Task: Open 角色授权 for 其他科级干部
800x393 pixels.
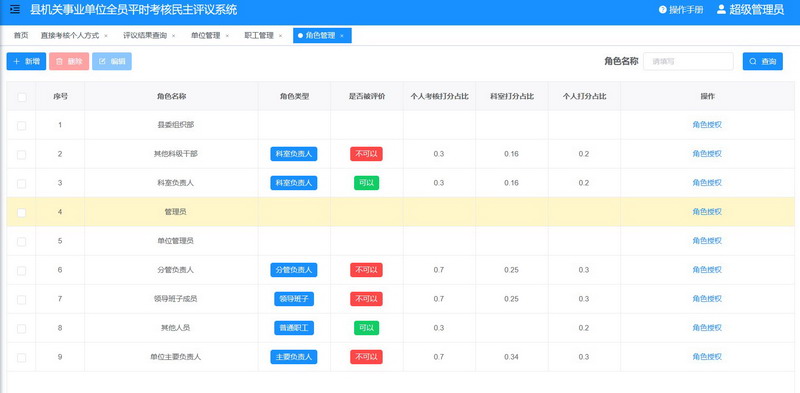Action: pyautogui.click(x=707, y=154)
